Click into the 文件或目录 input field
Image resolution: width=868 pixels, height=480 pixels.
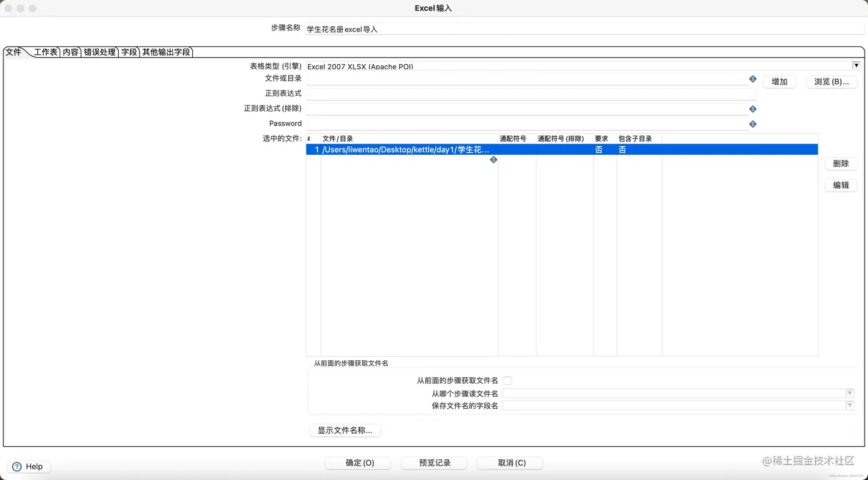[x=526, y=79]
